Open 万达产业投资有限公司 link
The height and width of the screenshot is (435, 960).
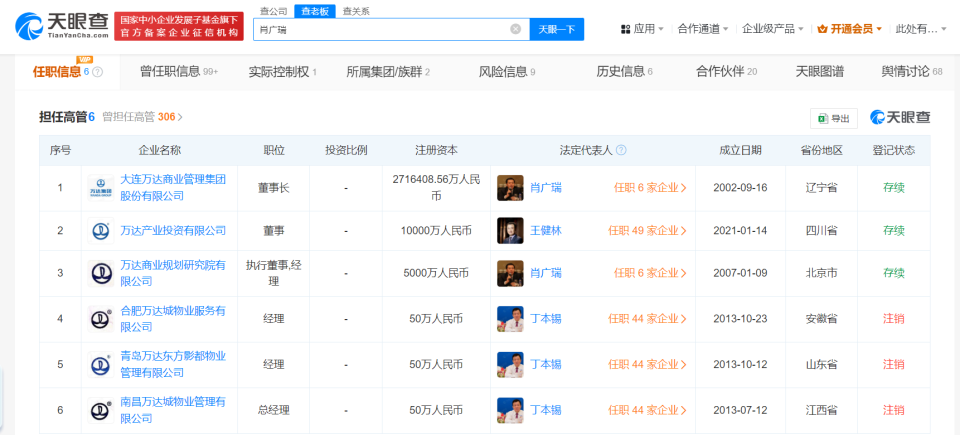pos(173,230)
